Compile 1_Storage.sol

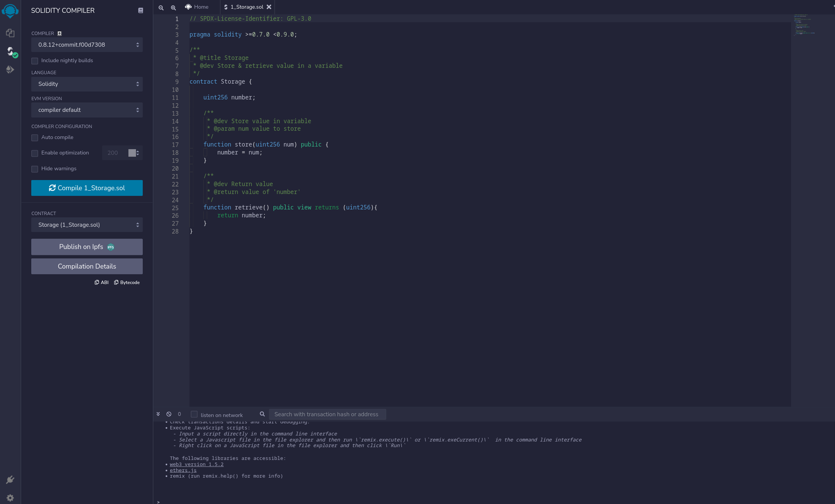(87, 188)
